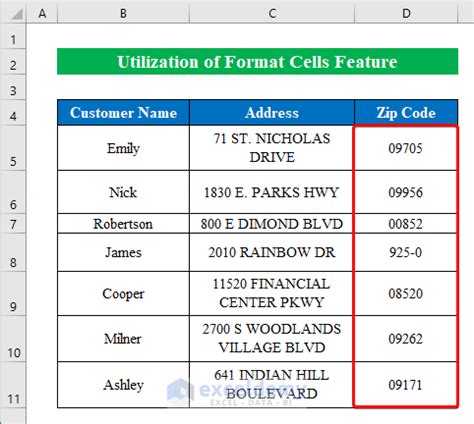The height and width of the screenshot is (424, 474).
Task: Select the cell containing Cooper
Action: [123, 294]
